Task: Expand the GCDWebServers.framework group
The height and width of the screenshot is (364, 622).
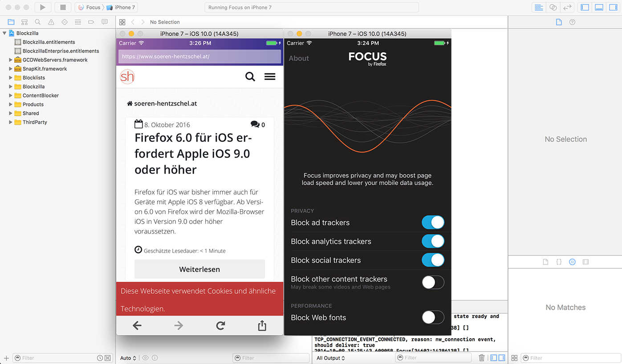Action: click(x=11, y=60)
